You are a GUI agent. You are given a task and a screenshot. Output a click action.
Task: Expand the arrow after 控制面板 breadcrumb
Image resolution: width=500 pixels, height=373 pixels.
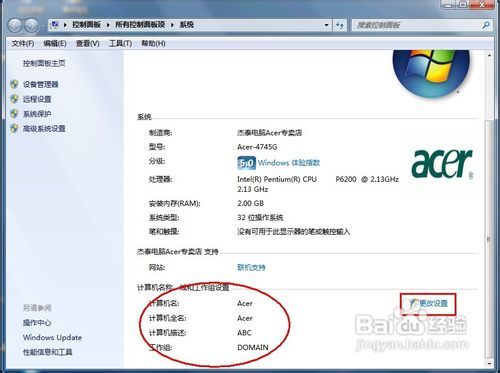[108, 25]
